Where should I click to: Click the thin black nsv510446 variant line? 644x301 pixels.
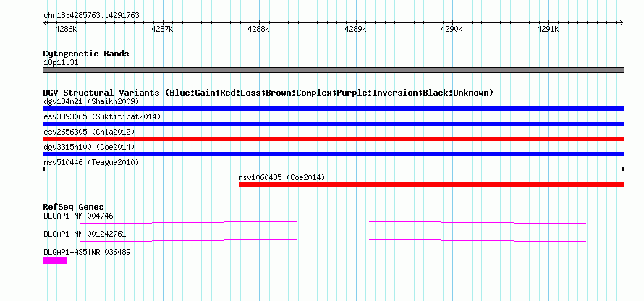pyautogui.click(x=333, y=169)
